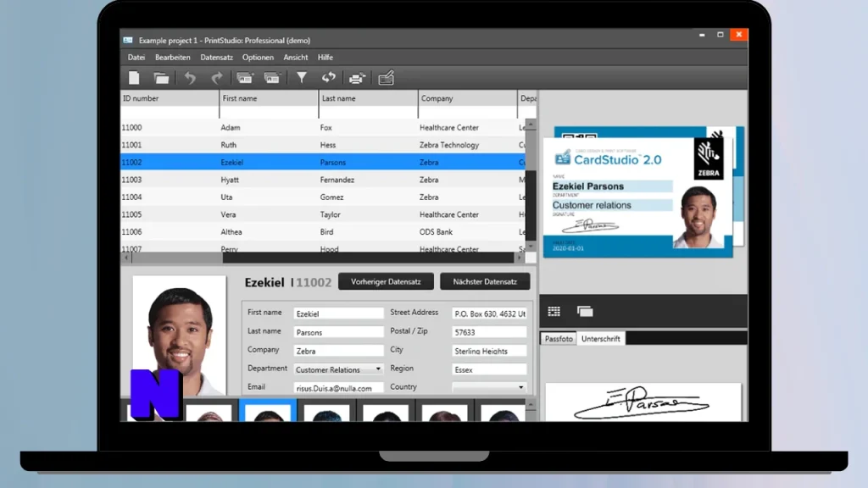Screen dimensions: 868x488
Task: Open a project with the folder icon
Action: point(161,78)
